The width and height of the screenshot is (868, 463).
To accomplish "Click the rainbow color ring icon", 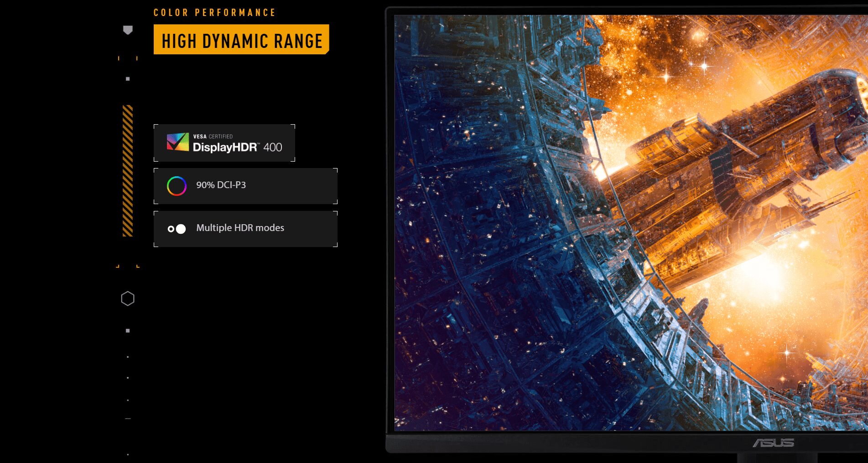I will coord(177,186).
